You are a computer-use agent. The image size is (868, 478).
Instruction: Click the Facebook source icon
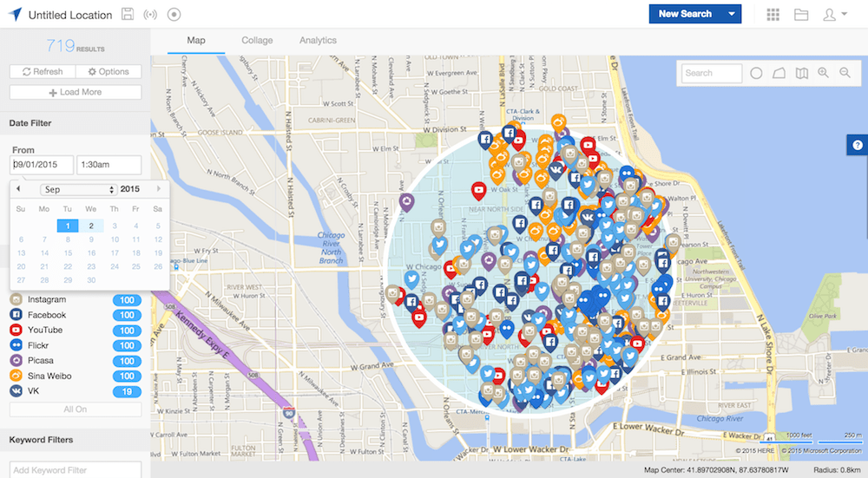tap(16, 315)
